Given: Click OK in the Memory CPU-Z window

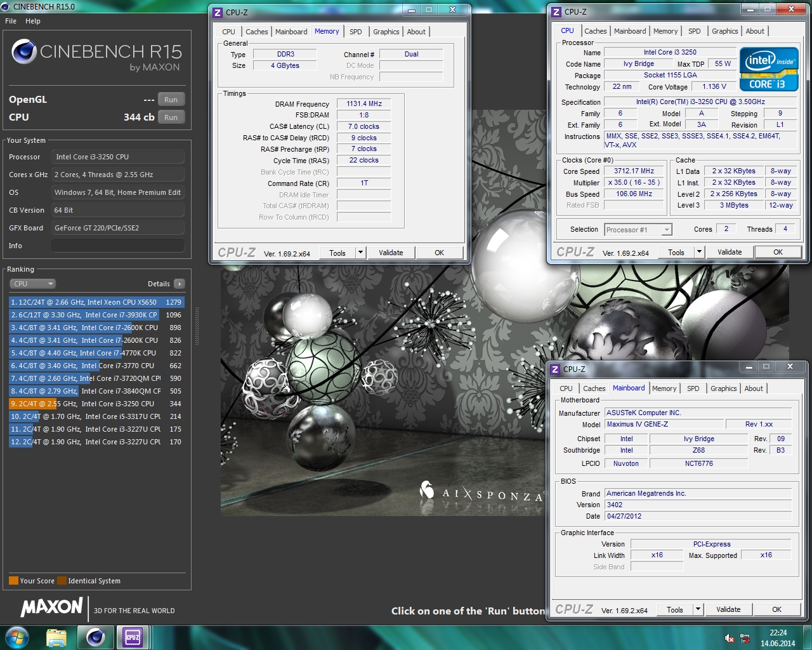Looking at the screenshot, I should [x=439, y=253].
